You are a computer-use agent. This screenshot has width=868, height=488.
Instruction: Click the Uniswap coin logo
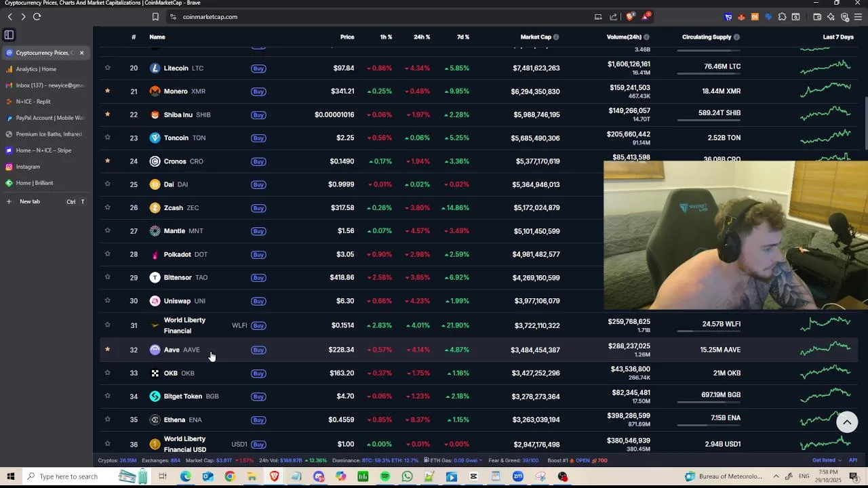(155, 301)
